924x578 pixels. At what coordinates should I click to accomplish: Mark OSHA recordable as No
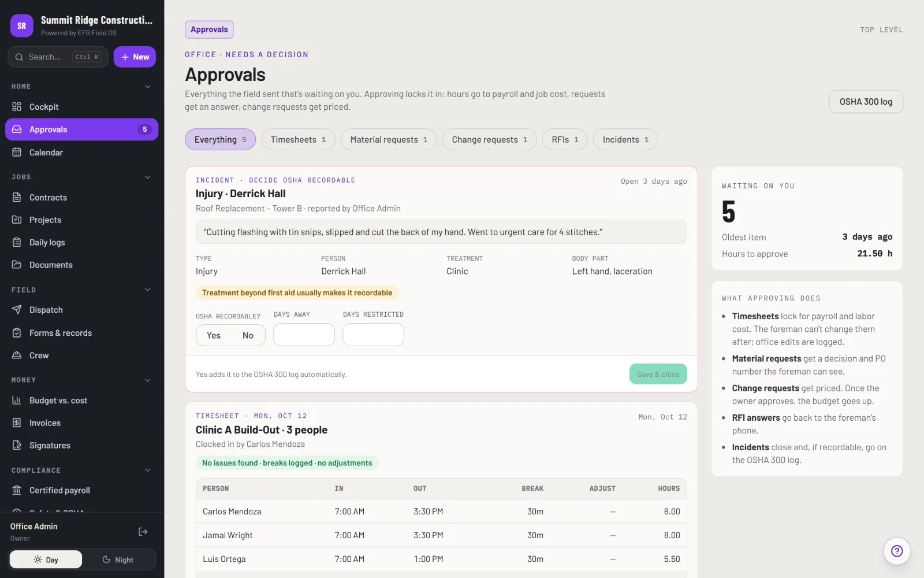(248, 335)
